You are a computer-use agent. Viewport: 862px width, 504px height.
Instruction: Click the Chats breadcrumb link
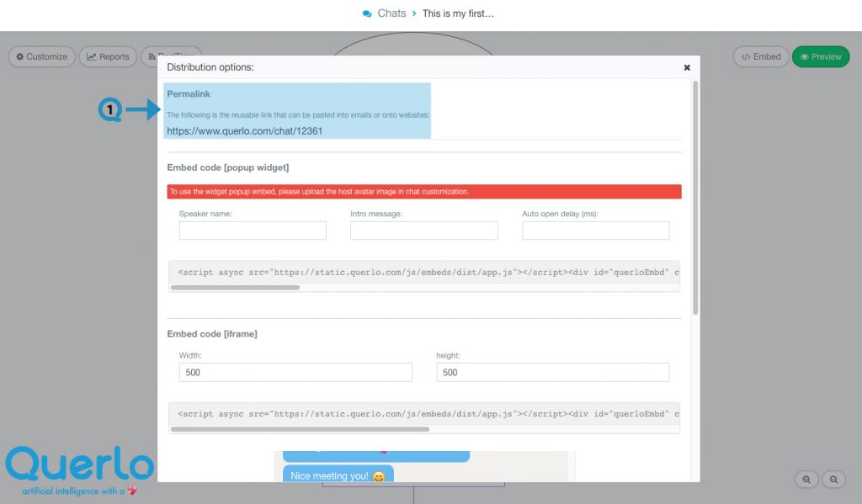pyautogui.click(x=391, y=13)
